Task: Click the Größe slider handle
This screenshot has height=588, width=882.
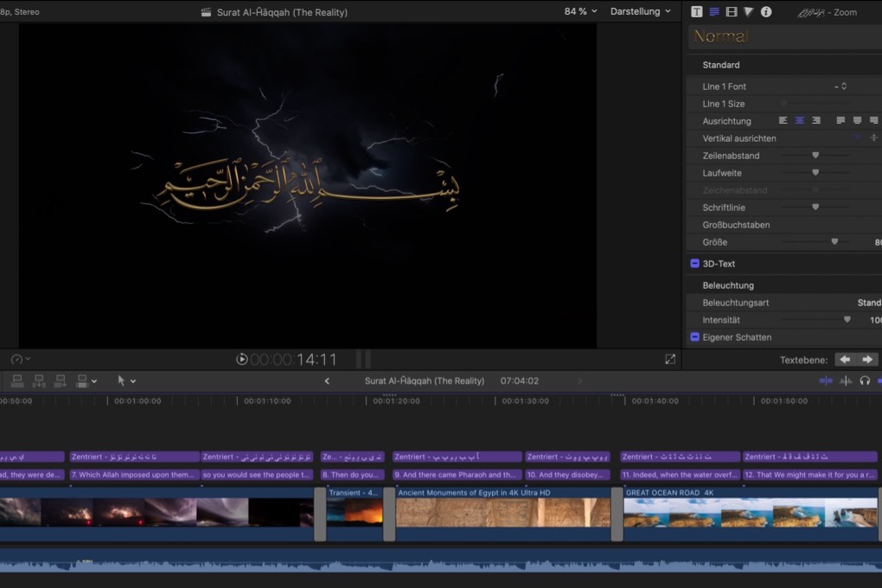Action: [x=834, y=242]
